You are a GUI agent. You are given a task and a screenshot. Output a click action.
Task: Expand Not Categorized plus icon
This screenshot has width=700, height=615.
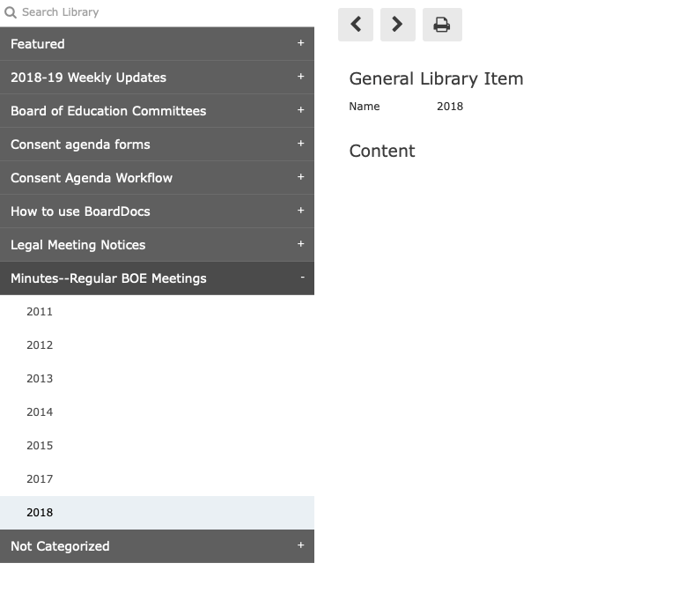point(301,545)
